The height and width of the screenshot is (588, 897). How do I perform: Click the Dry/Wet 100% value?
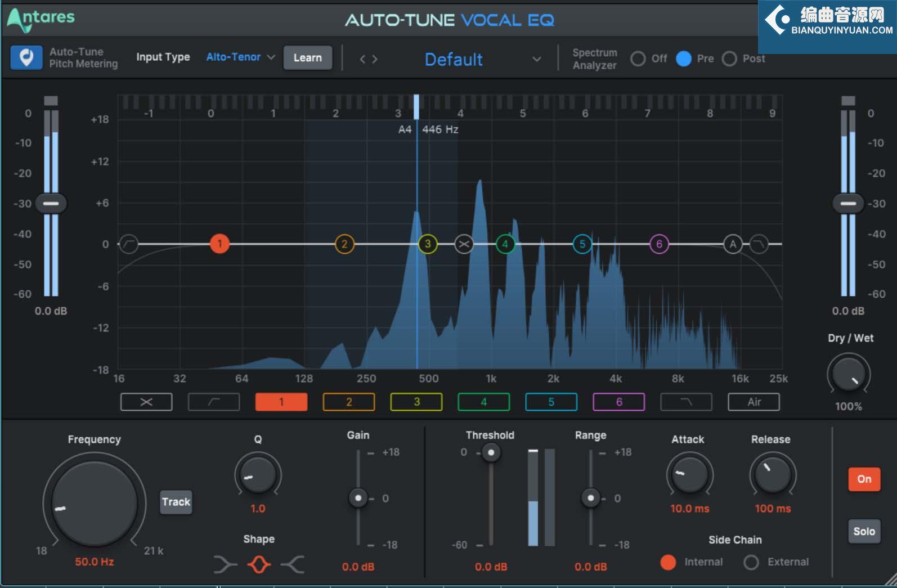tap(848, 406)
